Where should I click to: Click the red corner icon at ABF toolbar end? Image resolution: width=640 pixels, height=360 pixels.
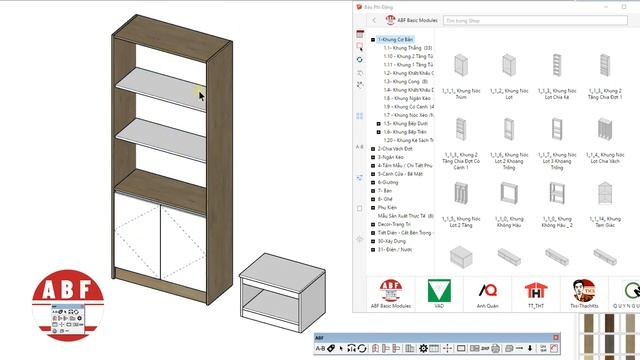(554, 349)
